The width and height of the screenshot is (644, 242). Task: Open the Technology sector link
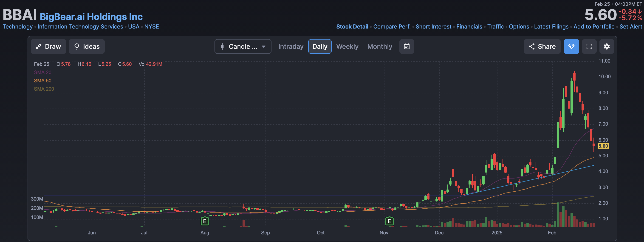(x=17, y=26)
